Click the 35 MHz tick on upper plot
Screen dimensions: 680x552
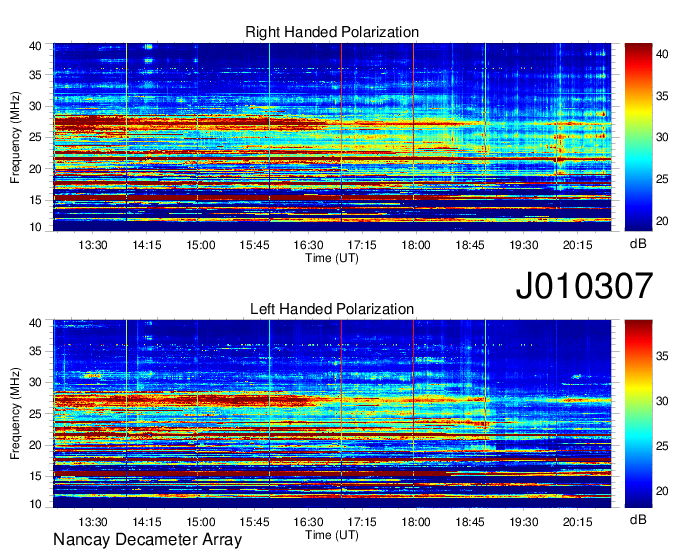click(35, 75)
